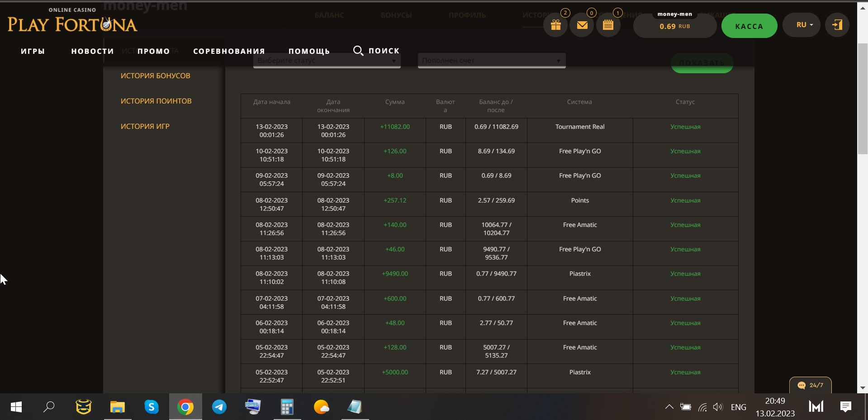Open the gift bonuses icon

[x=555, y=25]
